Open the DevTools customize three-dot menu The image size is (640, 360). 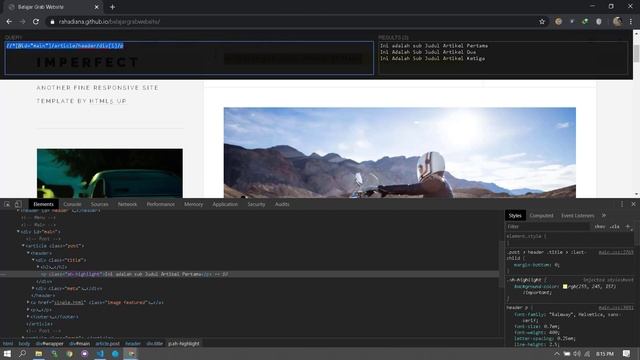pyautogui.click(x=622, y=204)
